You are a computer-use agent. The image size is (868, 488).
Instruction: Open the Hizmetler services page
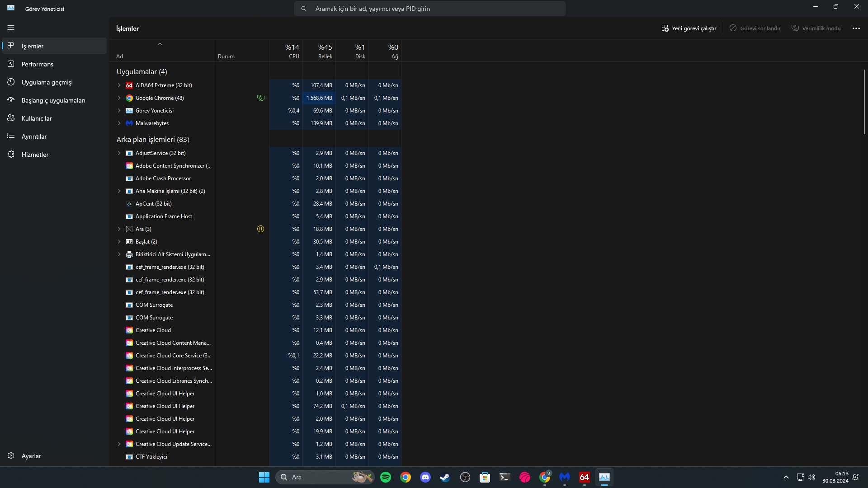click(x=35, y=155)
